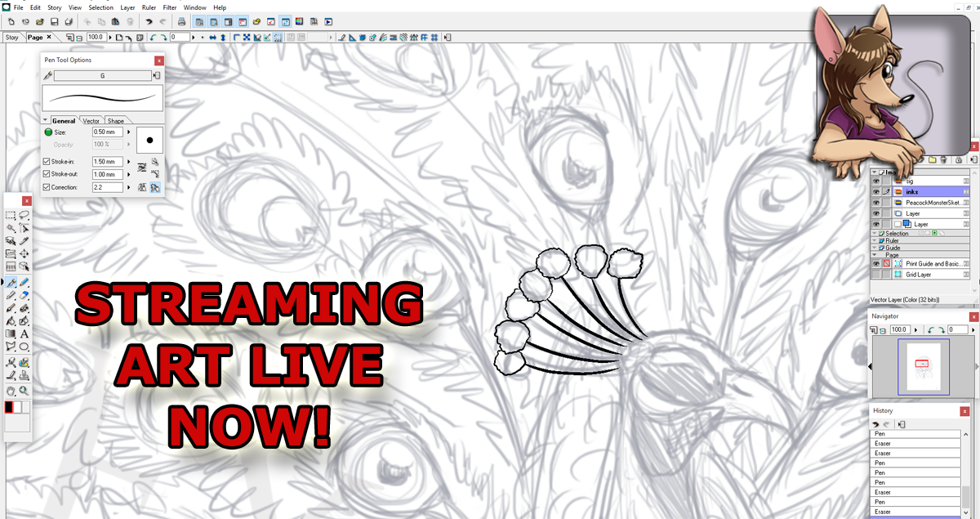Toggle the green Size indicator button
Viewport: 980px width, 519px height.
click(48, 132)
